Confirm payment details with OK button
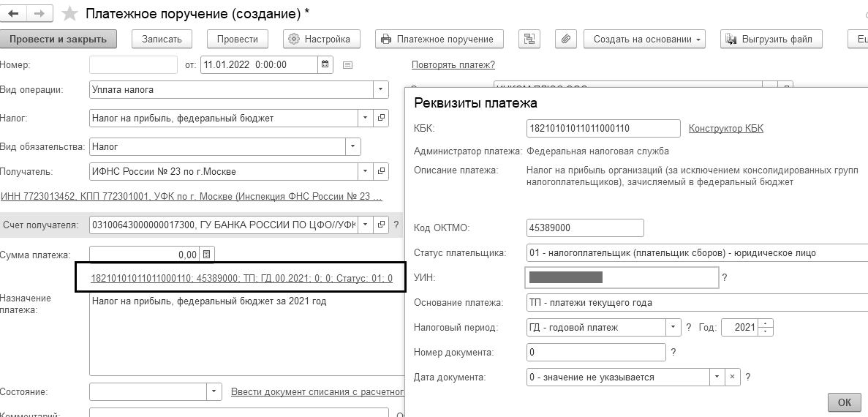 coord(844,402)
